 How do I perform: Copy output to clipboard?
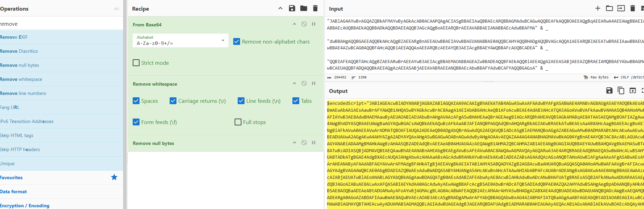(x=621, y=91)
